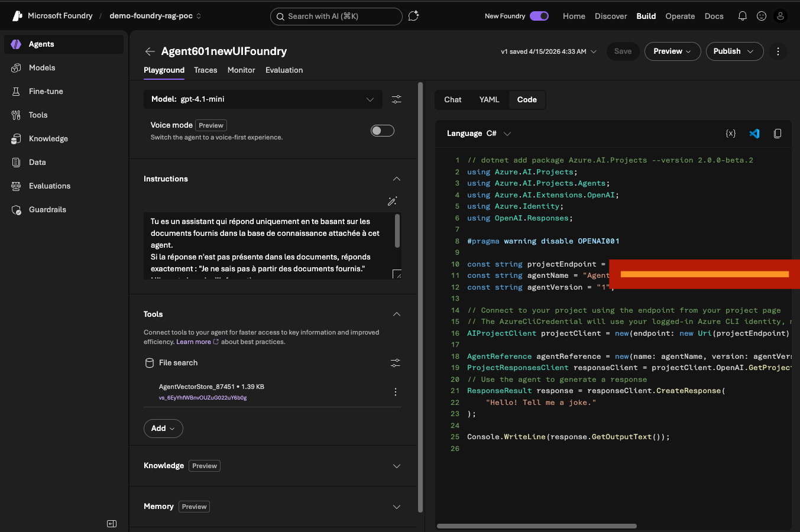Click the three-dot menu beside AgentVectorStore_87451
Screen dimensions: 800x532
[395, 391]
